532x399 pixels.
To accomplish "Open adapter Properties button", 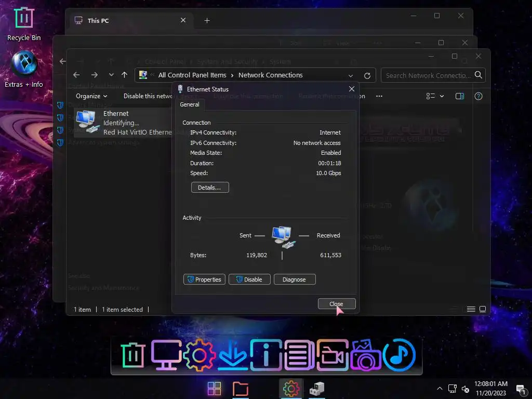I will click(x=204, y=279).
